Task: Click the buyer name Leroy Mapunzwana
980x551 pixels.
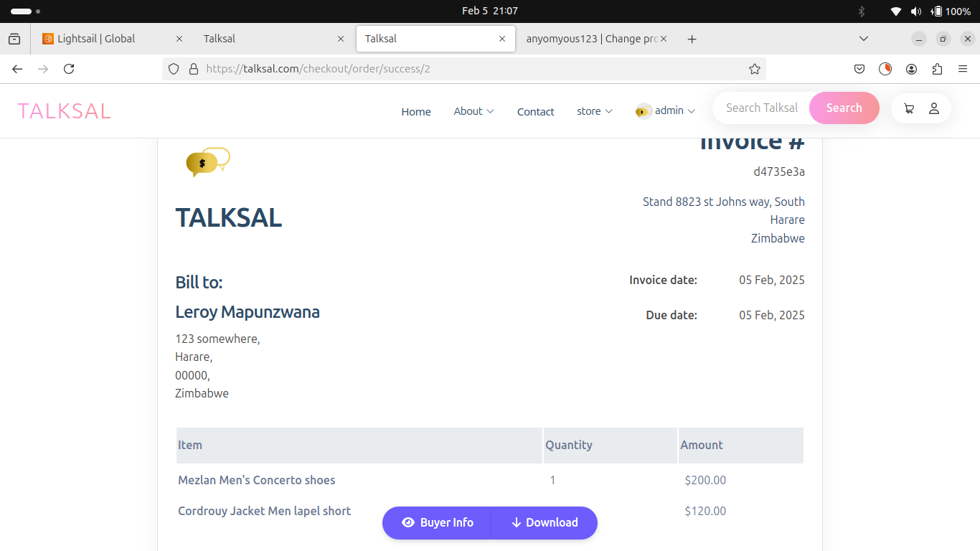Action: [x=248, y=312]
